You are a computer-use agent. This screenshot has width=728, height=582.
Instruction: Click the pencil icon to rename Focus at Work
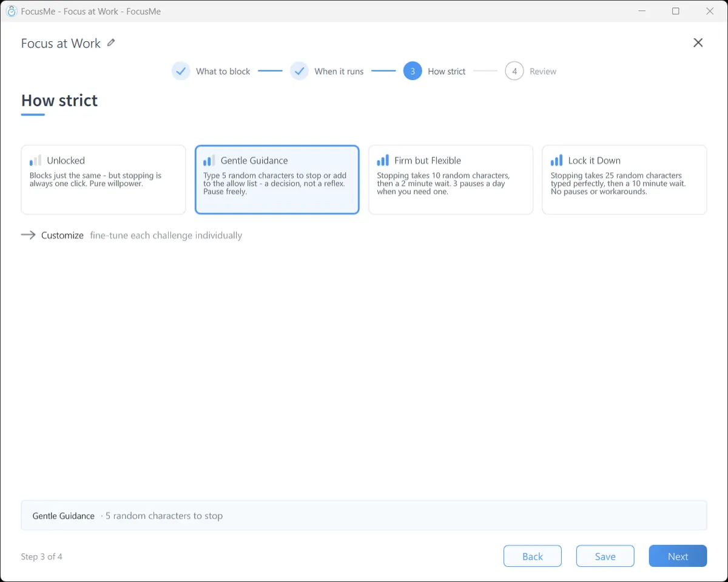point(111,42)
